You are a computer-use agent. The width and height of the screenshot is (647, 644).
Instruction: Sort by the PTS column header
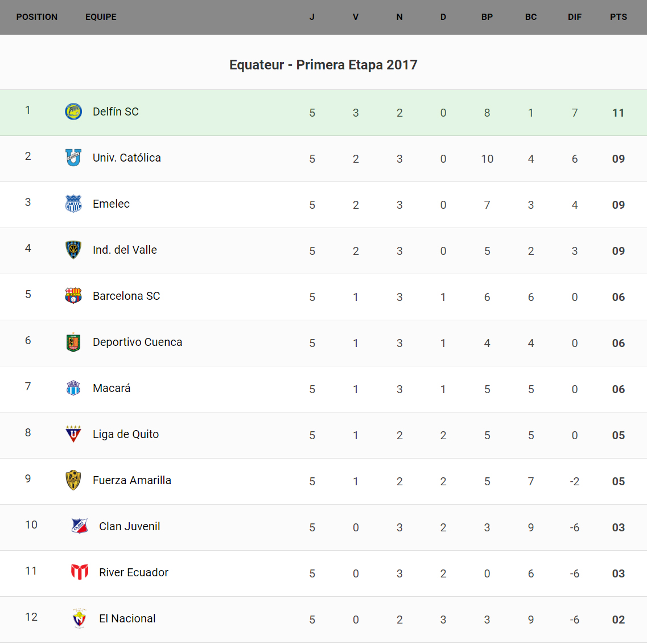point(618,17)
